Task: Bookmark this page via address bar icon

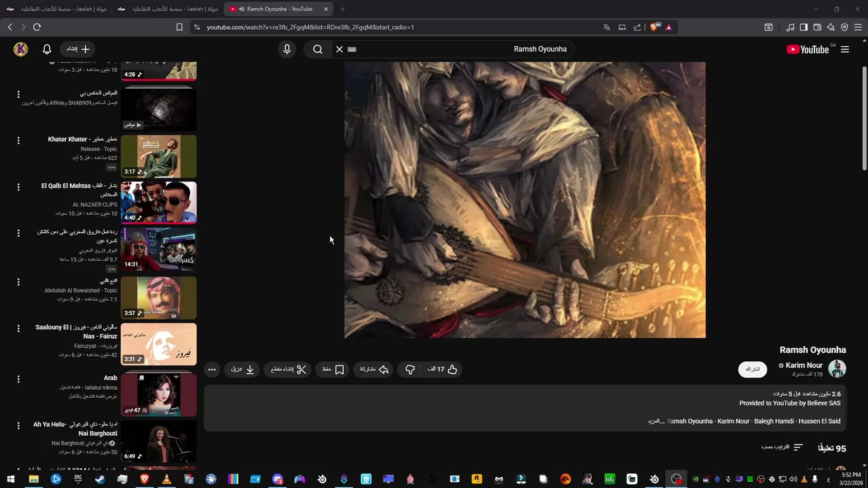Action: pos(179,27)
